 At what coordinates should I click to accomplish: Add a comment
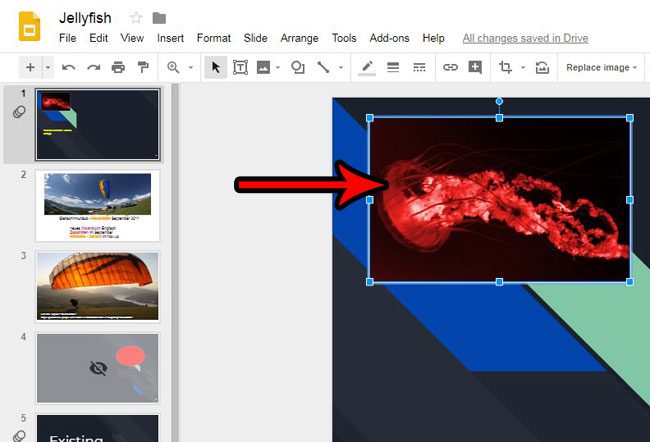click(x=475, y=67)
